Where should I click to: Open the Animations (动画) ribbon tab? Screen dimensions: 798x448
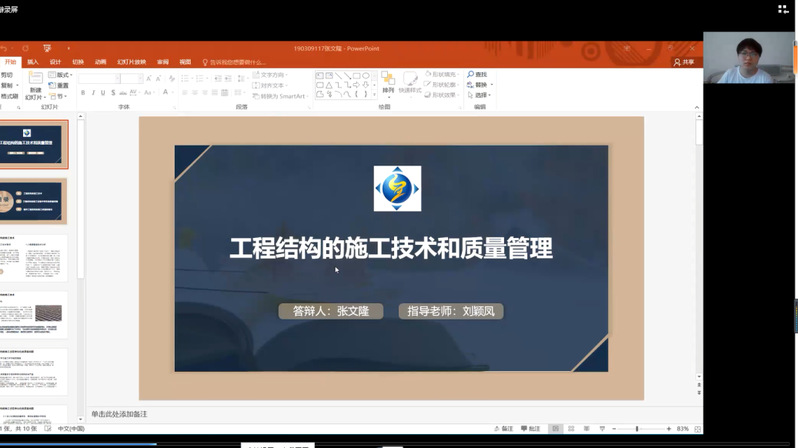(101, 62)
